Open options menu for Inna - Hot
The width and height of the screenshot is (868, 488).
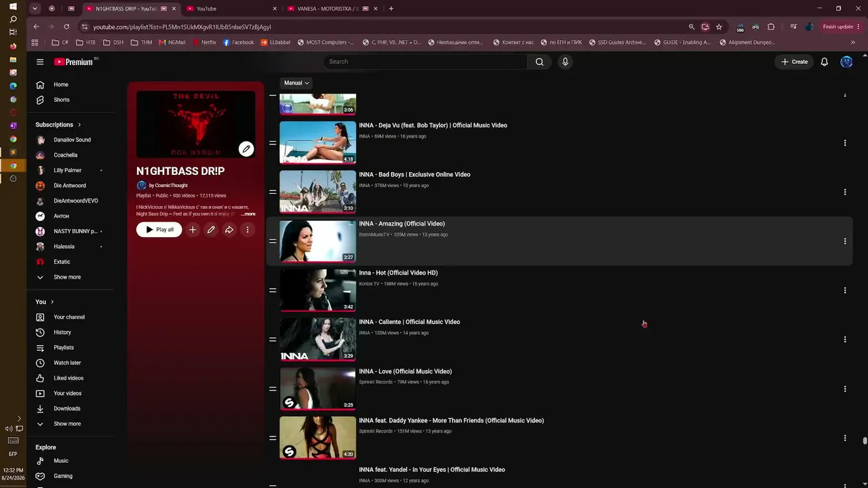845,290
